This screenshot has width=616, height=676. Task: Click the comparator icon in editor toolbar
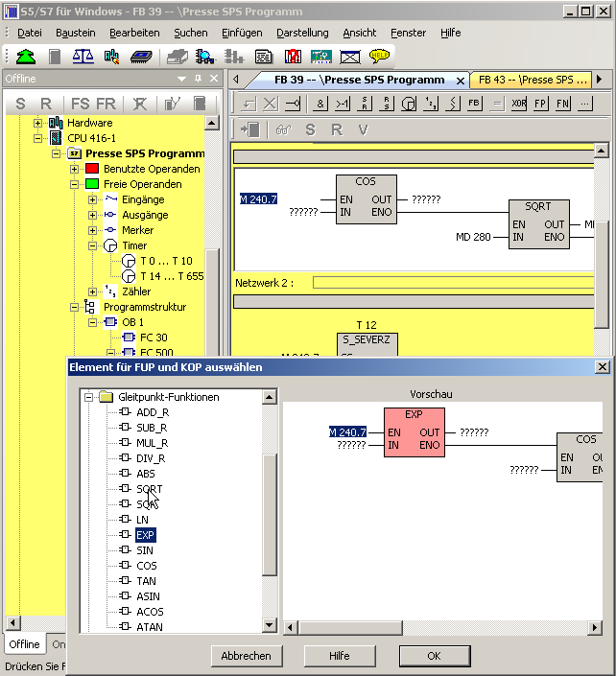[453, 104]
